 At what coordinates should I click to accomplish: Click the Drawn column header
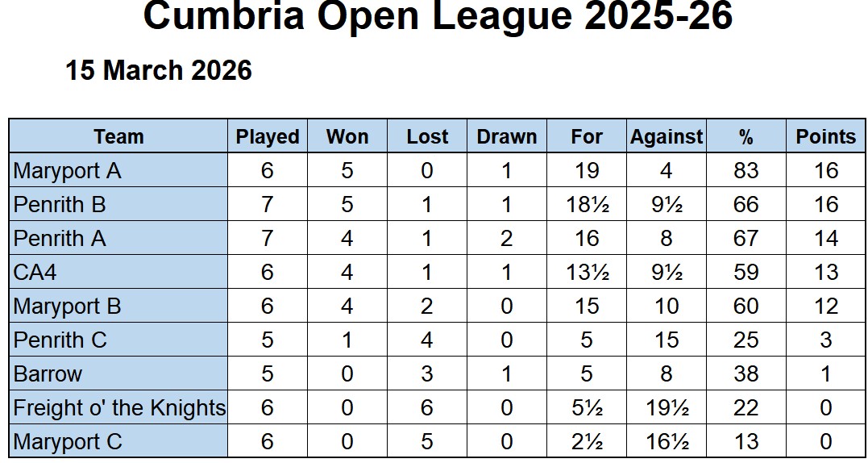506,136
